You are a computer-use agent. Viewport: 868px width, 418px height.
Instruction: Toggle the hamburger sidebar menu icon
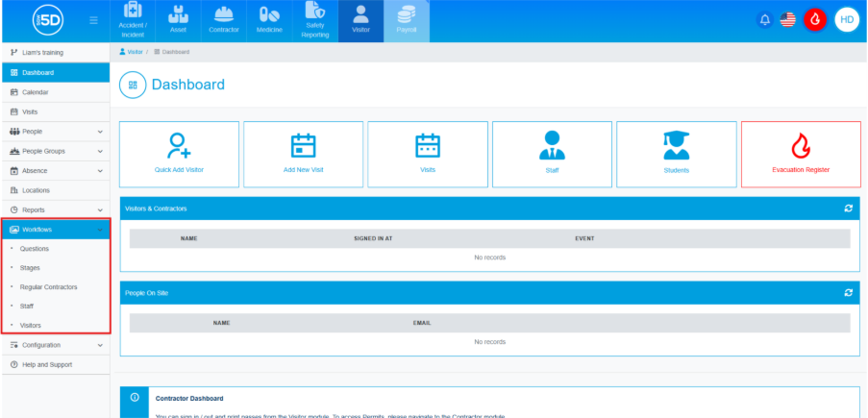93,20
